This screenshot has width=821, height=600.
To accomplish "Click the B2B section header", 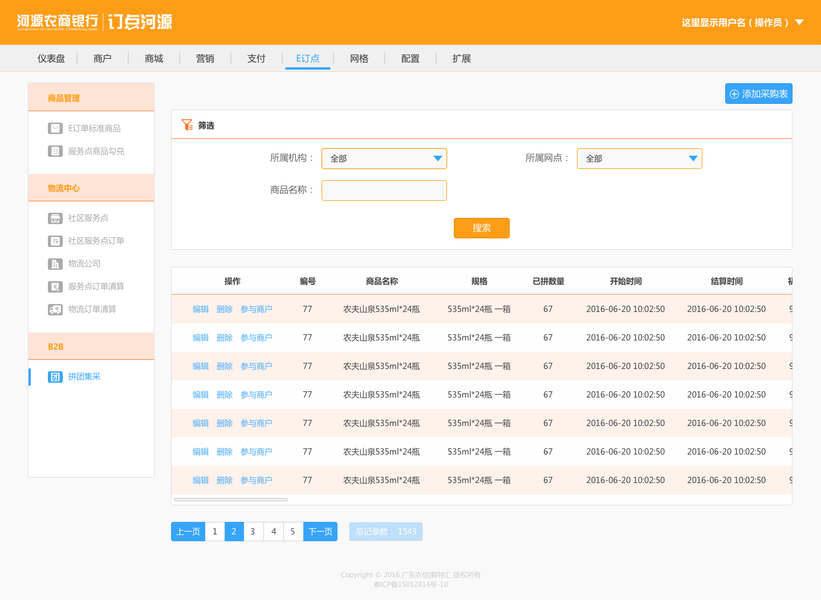I will coord(91,347).
